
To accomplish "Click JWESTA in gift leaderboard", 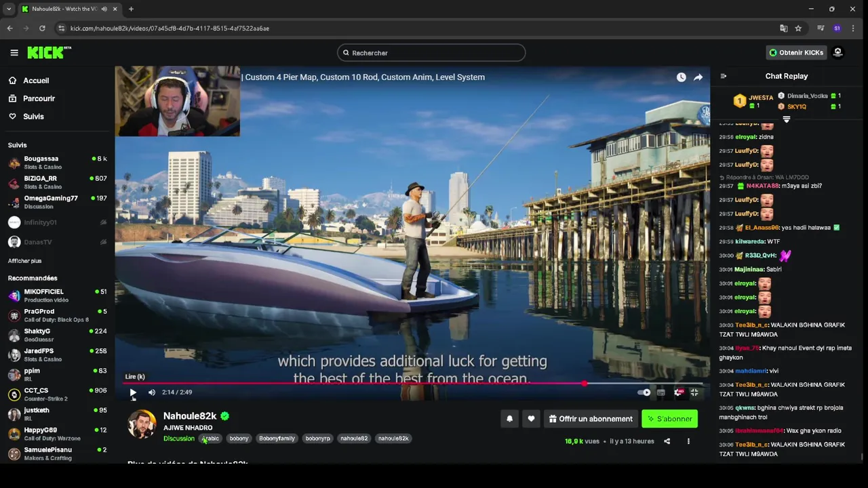I will point(761,98).
